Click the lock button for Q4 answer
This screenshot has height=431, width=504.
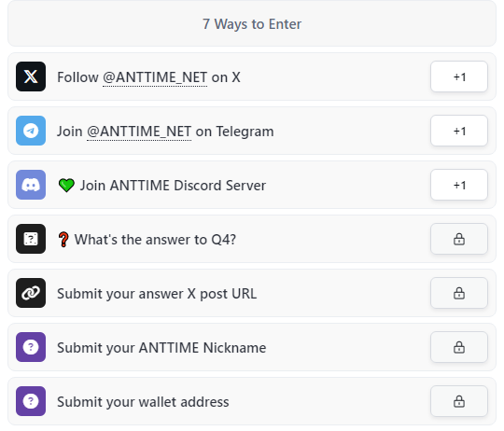pos(459,239)
